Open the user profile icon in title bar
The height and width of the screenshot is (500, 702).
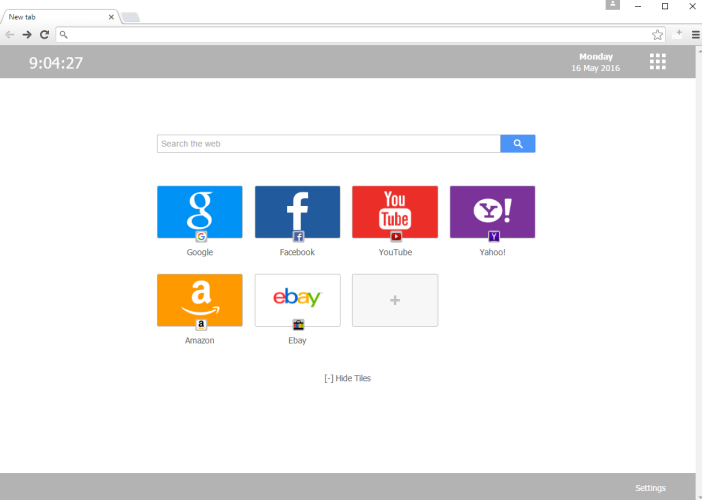pyautogui.click(x=612, y=4)
